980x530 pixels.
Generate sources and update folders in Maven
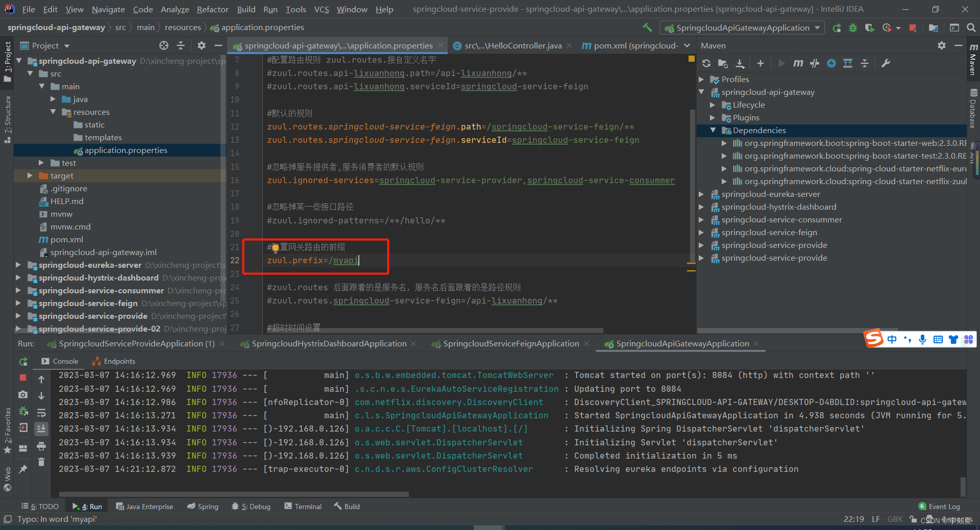tap(723, 63)
